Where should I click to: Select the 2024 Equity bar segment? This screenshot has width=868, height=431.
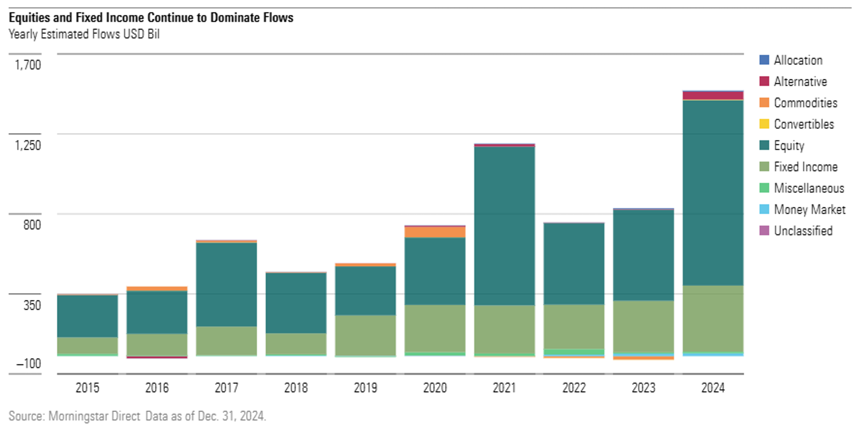click(x=713, y=193)
